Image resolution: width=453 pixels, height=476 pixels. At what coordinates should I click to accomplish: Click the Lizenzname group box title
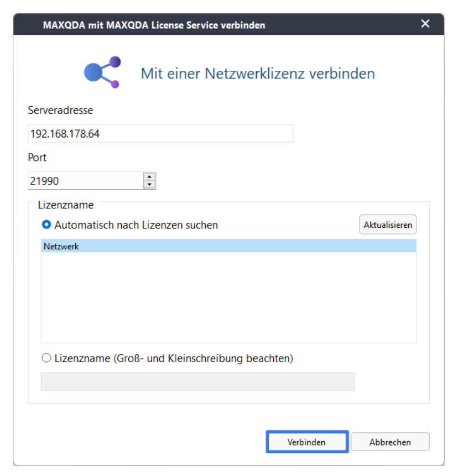pos(66,205)
